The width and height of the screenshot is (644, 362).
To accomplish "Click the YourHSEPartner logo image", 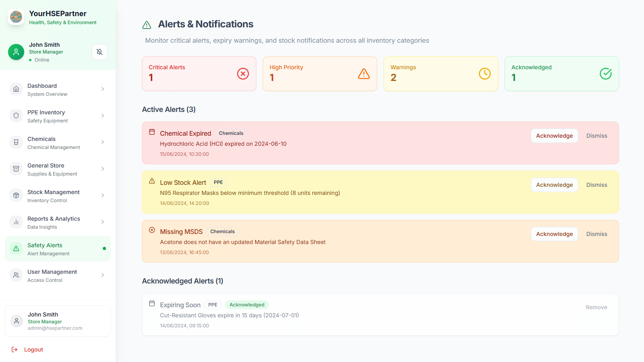I will [16, 17].
